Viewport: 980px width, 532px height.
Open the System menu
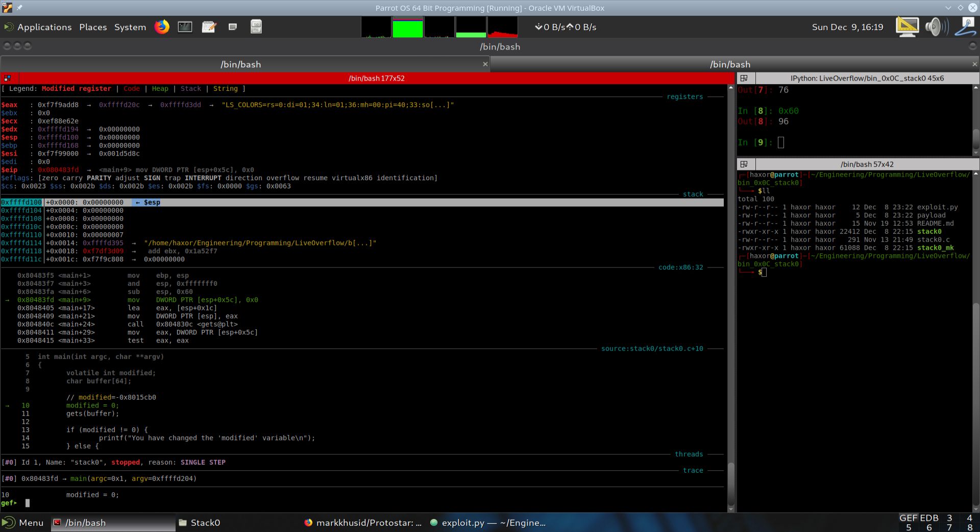click(130, 27)
